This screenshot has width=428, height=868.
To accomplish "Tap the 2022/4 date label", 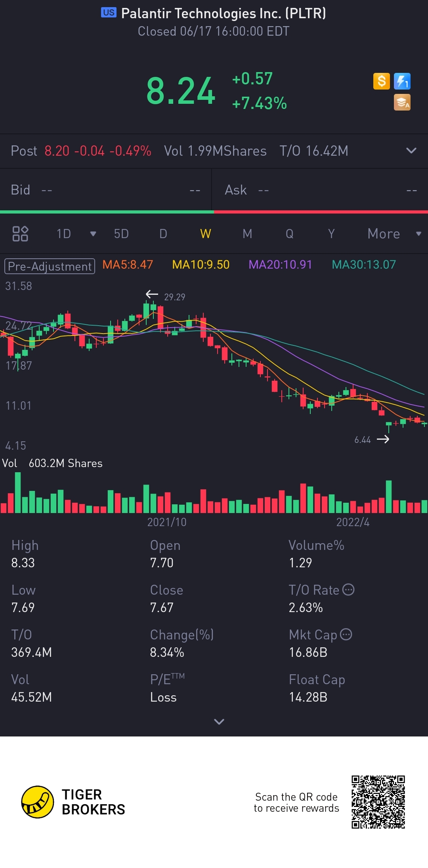I will click(x=353, y=522).
